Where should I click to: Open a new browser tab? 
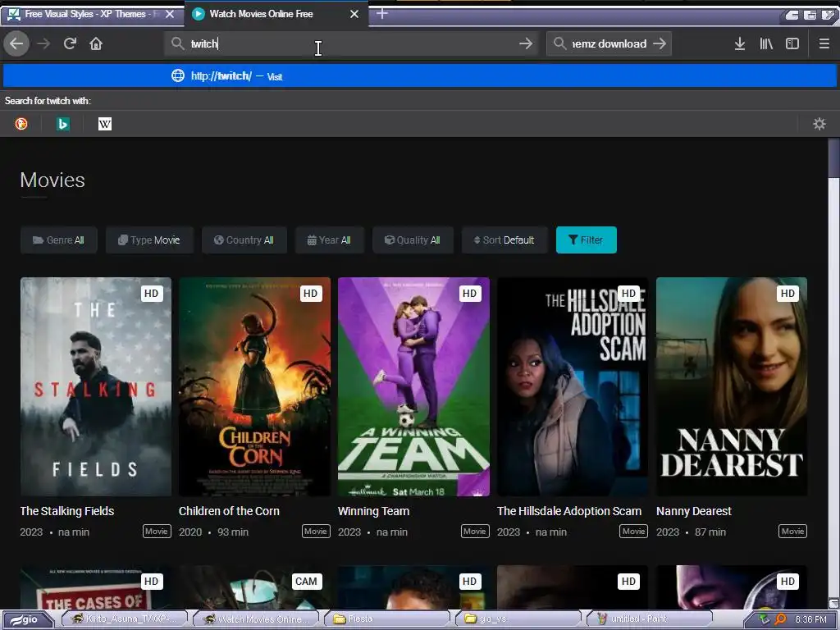(x=382, y=14)
